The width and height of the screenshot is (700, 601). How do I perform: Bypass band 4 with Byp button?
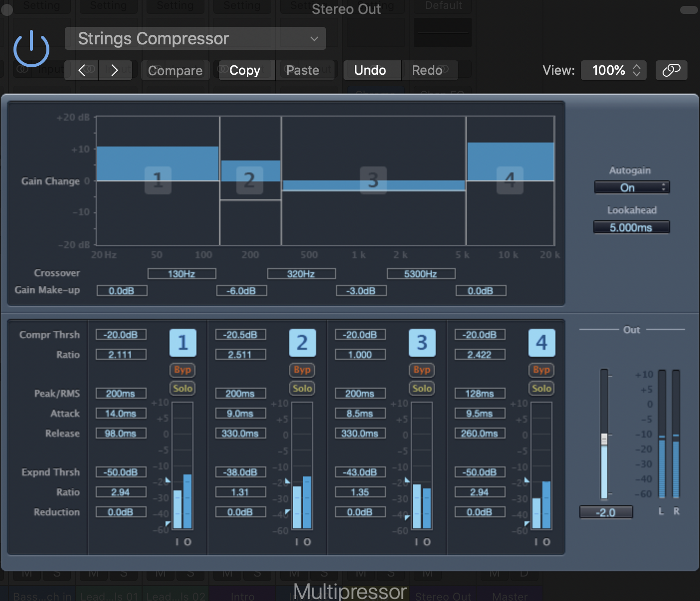(x=541, y=370)
